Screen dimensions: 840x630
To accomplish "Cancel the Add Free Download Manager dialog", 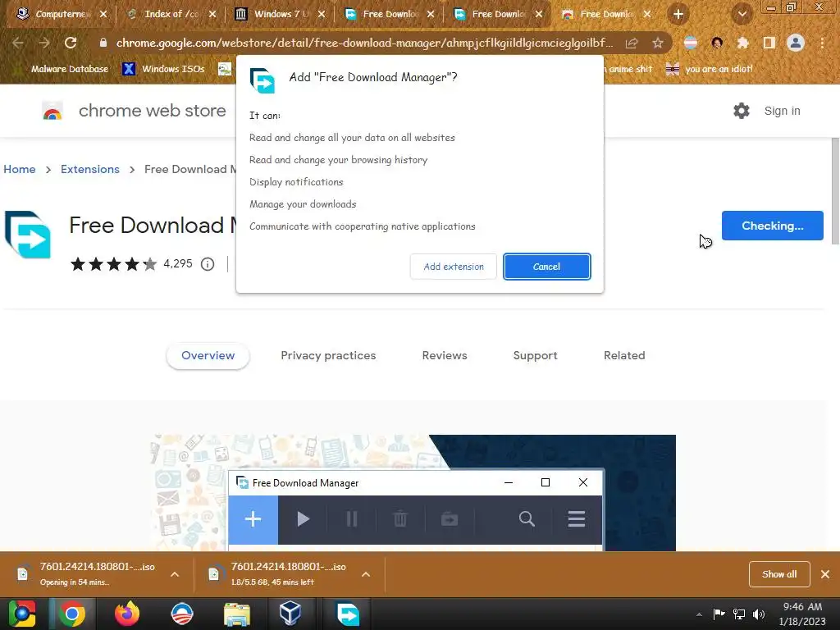I will 546,267.
